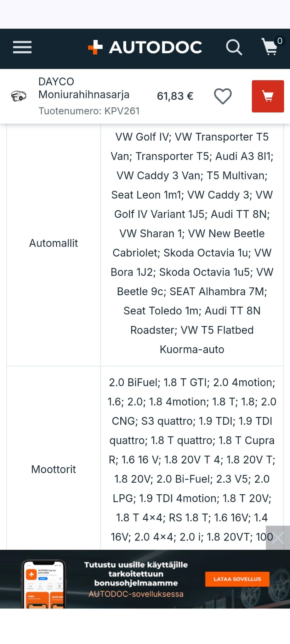Click the 61,83 € price
290x644 pixels.
point(175,96)
